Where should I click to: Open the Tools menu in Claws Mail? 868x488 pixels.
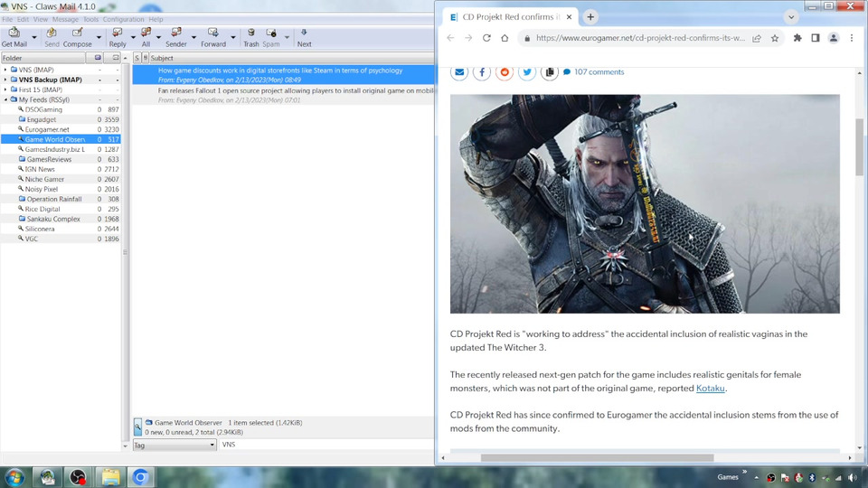point(90,19)
